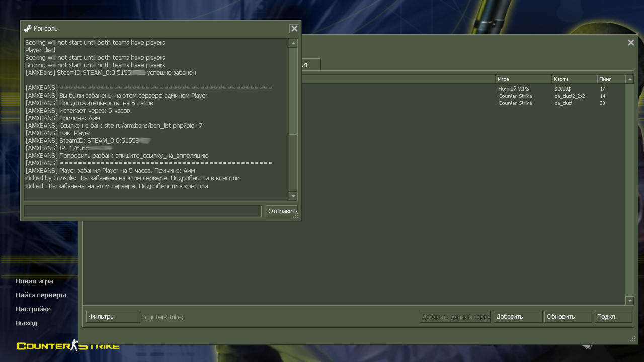Click the console scrollbar up arrow

tap(293, 43)
